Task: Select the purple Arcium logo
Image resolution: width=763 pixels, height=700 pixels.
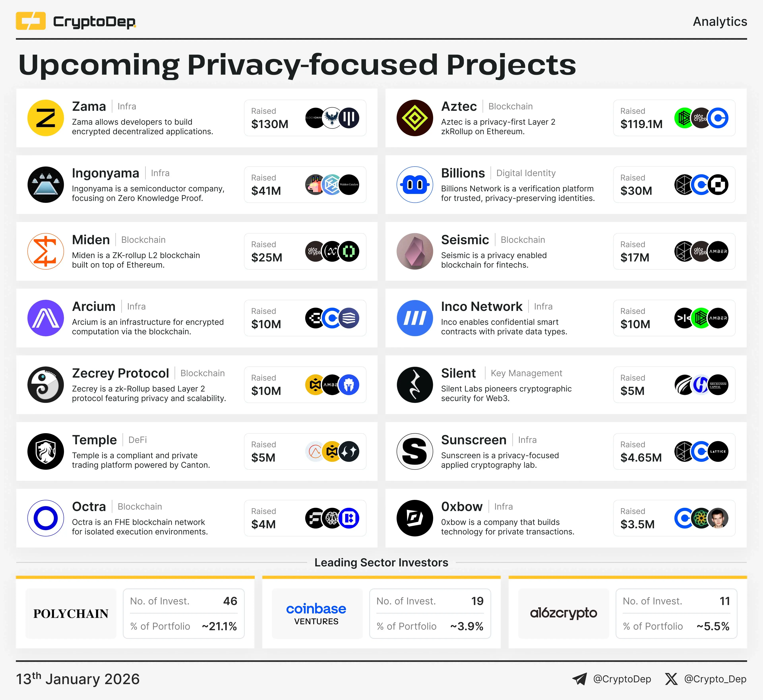Action: pos(46,318)
